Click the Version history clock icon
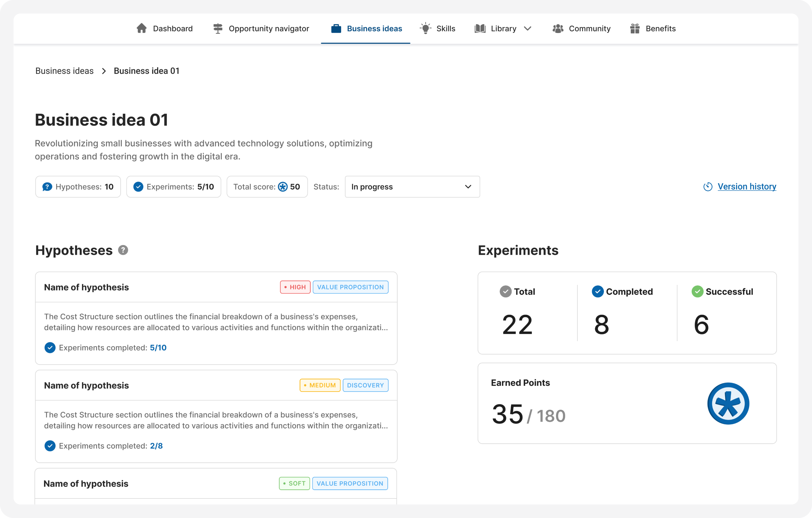 (x=708, y=186)
